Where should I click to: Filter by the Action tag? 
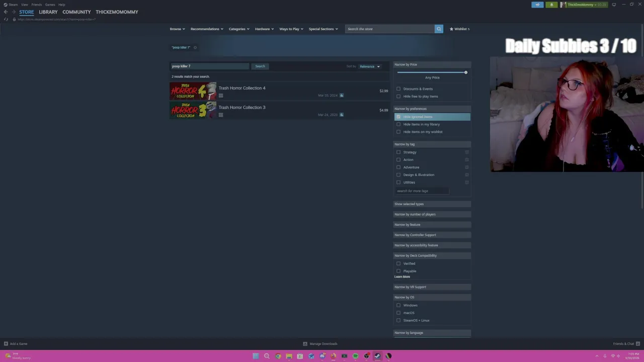tap(398, 160)
